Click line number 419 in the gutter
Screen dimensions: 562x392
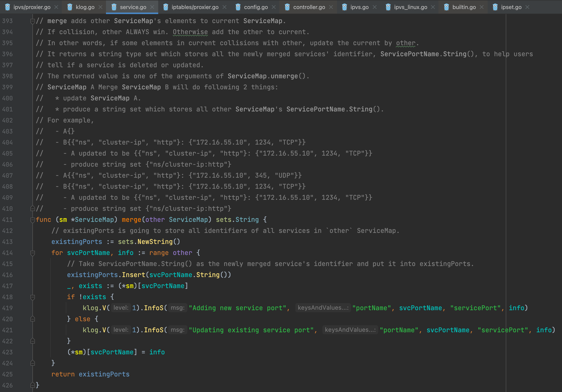pyautogui.click(x=8, y=308)
